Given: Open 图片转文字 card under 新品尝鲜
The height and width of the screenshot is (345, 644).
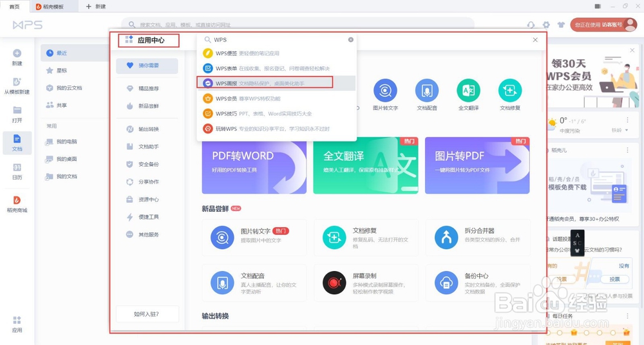Looking at the screenshot, I should 254,238.
